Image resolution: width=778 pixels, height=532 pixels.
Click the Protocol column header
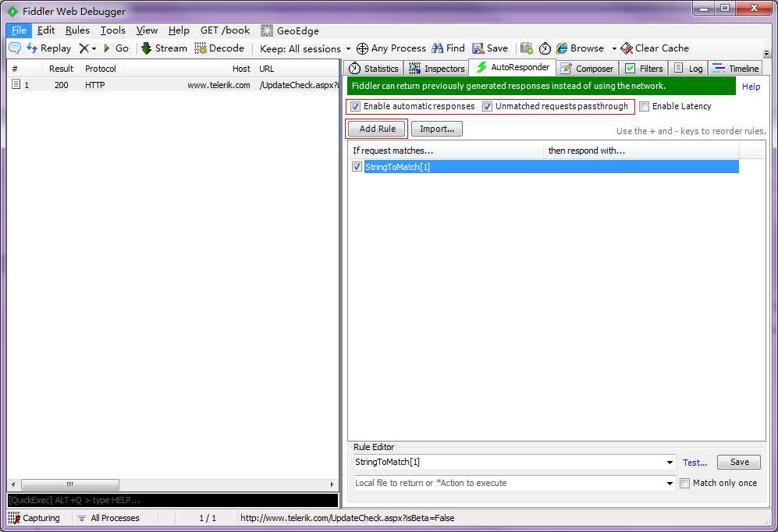tap(101, 69)
